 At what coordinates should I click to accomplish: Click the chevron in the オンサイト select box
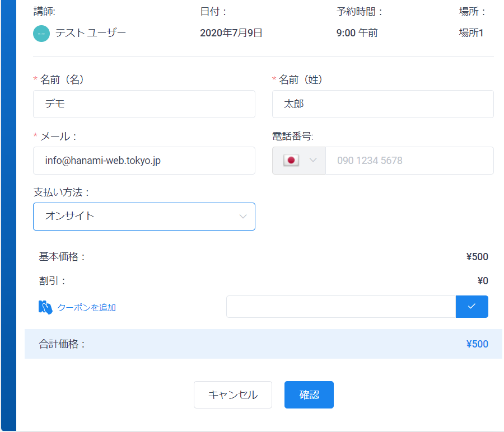coord(243,217)
